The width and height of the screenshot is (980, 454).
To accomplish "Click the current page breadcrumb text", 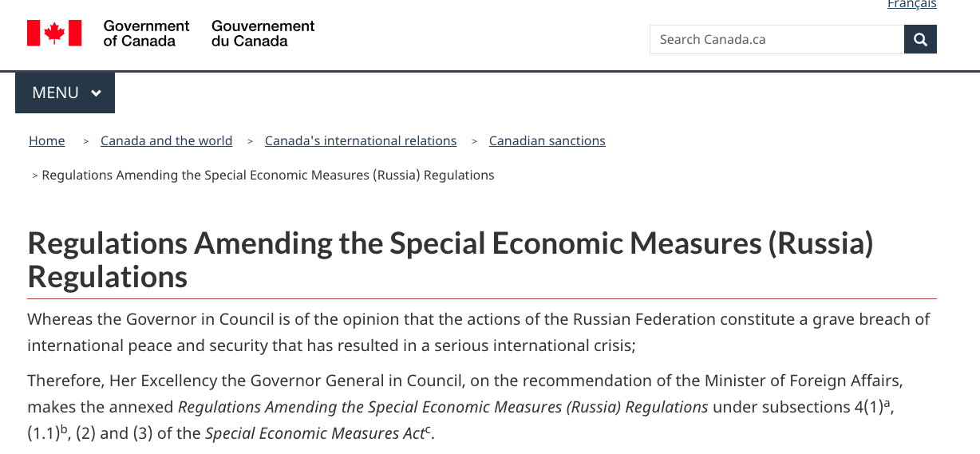I will click(x=267, y=176).
